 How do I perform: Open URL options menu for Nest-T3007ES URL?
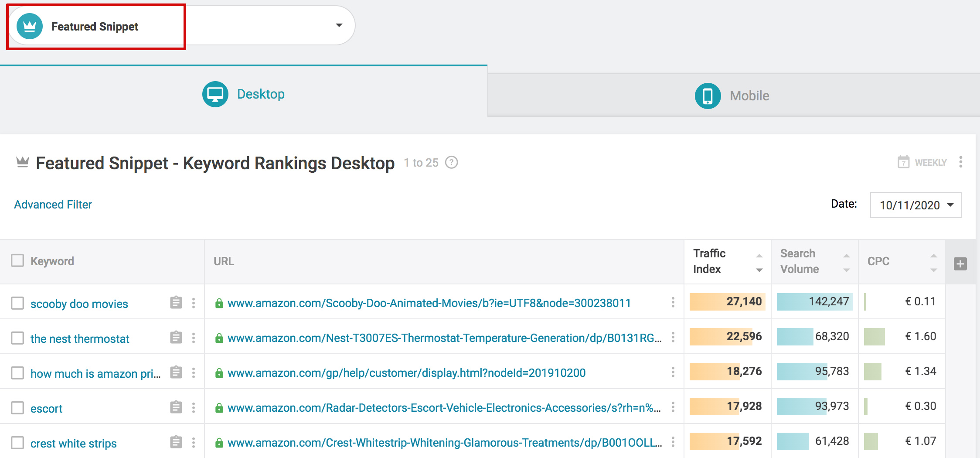[x=673, y=337]
